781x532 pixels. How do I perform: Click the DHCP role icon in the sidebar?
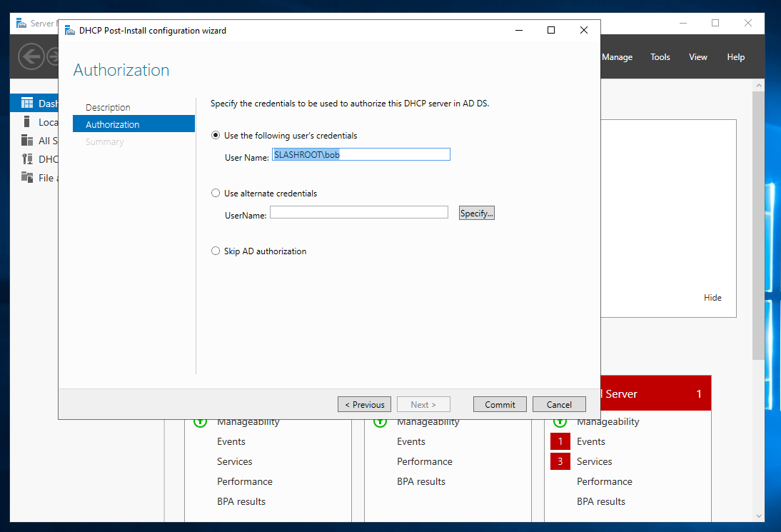coord(27,159)
